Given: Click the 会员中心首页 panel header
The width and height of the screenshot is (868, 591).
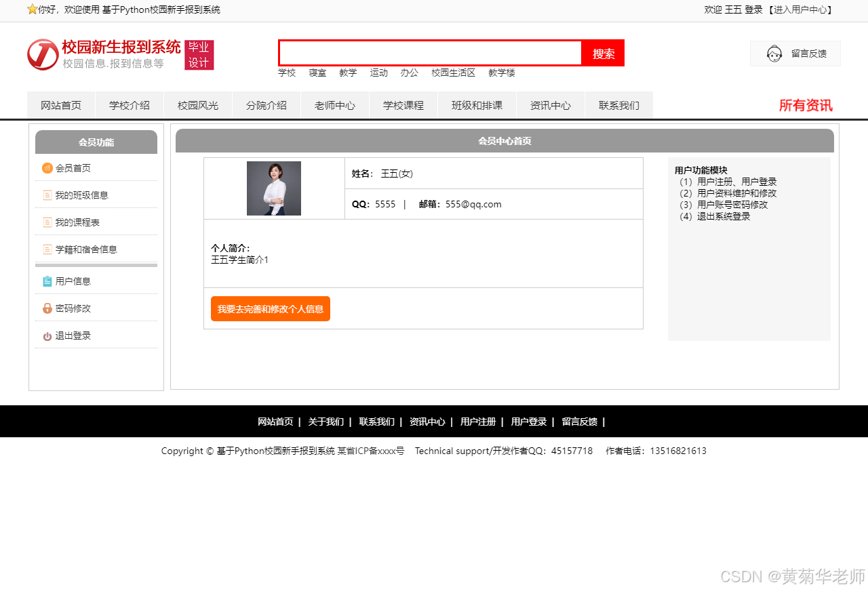Looking at the screenshot, I should click(x=505, y=141).
